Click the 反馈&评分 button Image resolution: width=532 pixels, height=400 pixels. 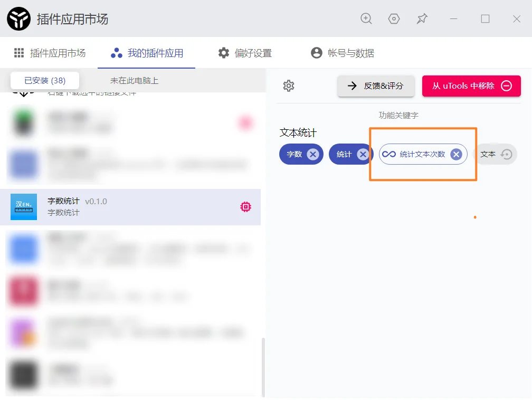click(x=376, y=86)
